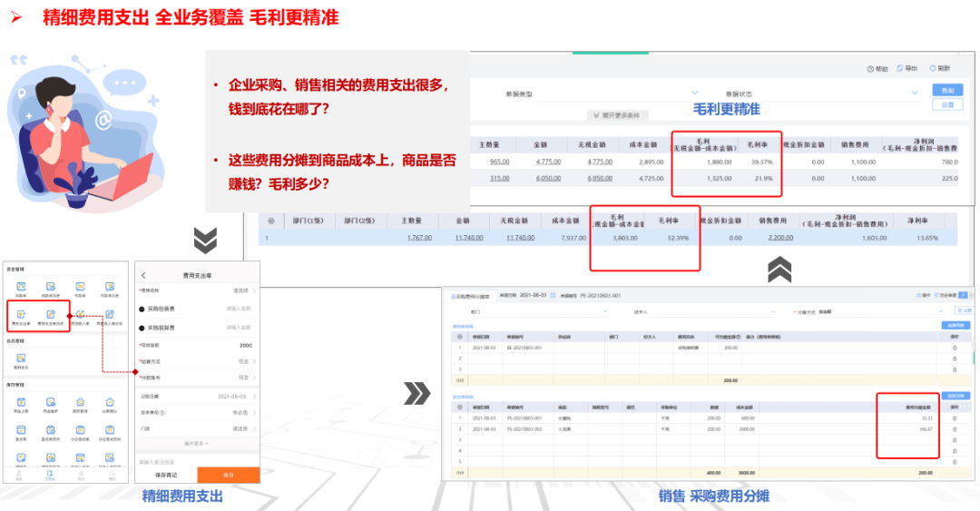Click the 保存再记 button
This screenshot has height=511, width=980.
(x=165, y=475)
